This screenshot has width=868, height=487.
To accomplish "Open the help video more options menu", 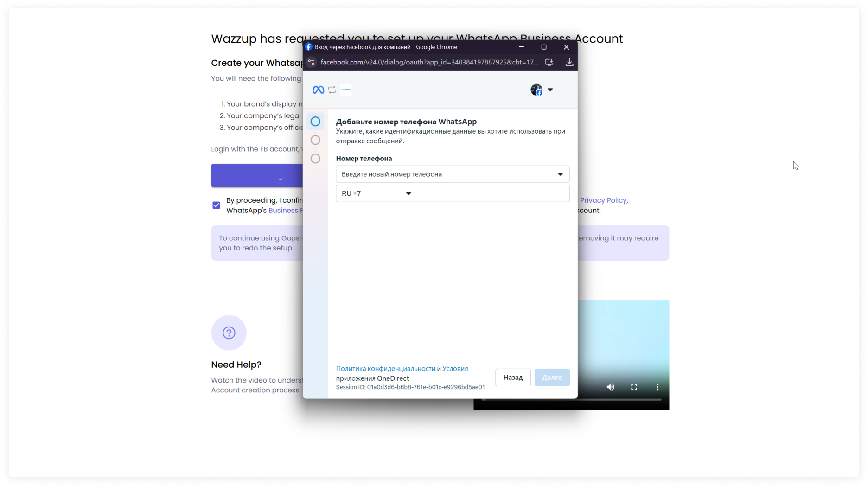I will pyautogui.click(x=657, y=387).
